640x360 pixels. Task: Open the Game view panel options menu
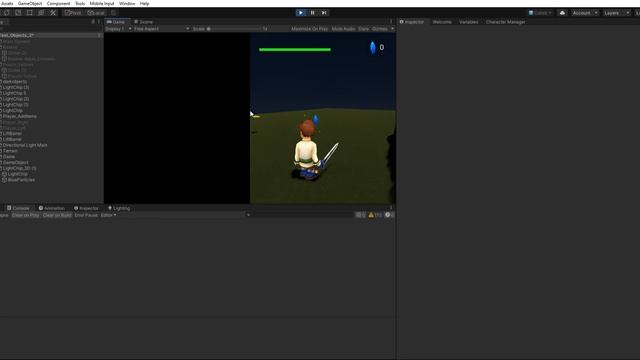click(x=391, y=22)
